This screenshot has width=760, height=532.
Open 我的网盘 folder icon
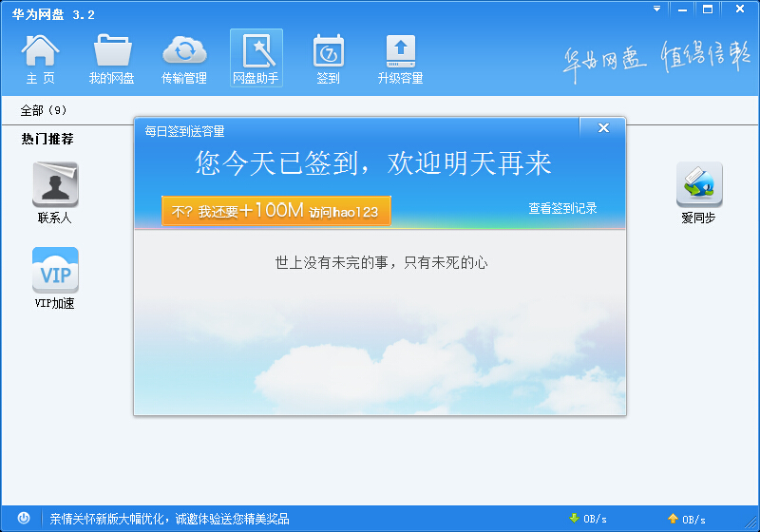(113, 59)
